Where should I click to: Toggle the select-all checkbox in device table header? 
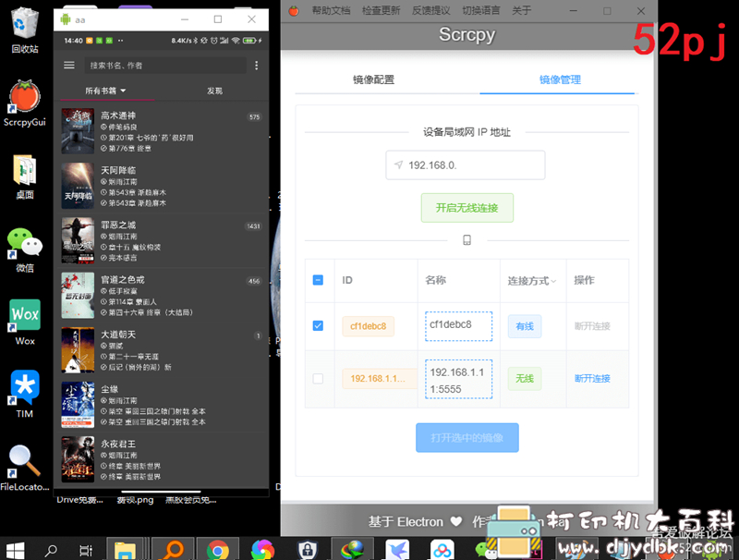(x=318, y=280)
